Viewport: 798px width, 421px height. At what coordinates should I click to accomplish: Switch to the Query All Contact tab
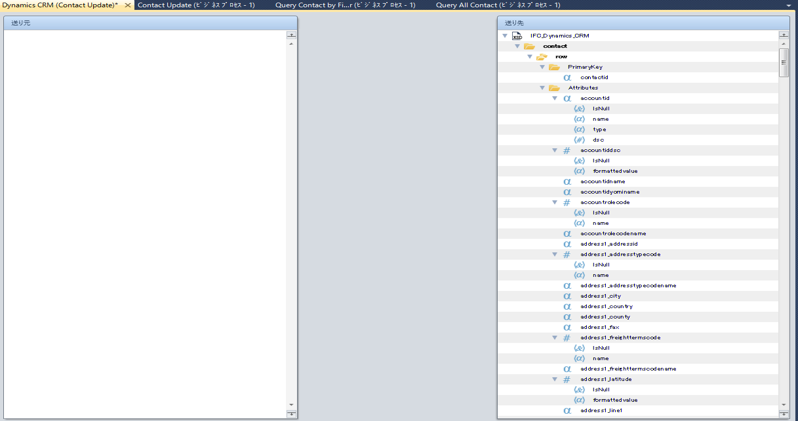click(x=498, y=5)
